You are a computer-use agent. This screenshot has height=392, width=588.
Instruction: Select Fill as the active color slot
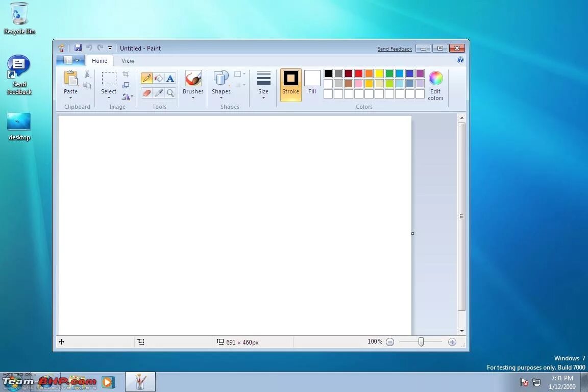click(x=312, y=83)
